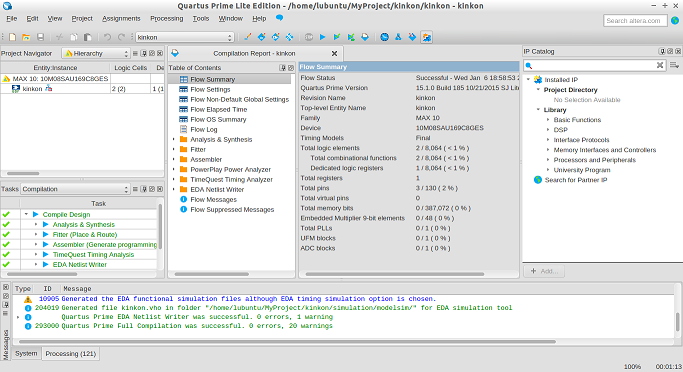
Task: Switch to the Processing (121) tab
Action: [71, 354]
